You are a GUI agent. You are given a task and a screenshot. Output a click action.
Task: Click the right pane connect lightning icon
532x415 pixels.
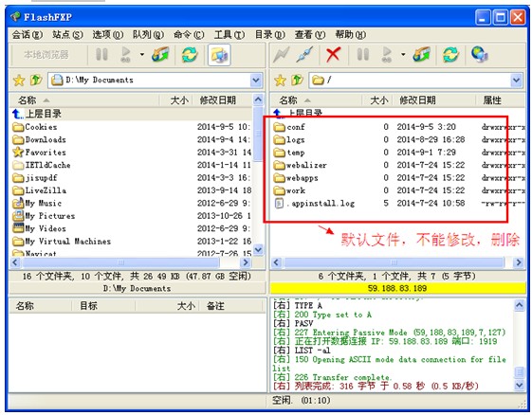click(282, 54)
